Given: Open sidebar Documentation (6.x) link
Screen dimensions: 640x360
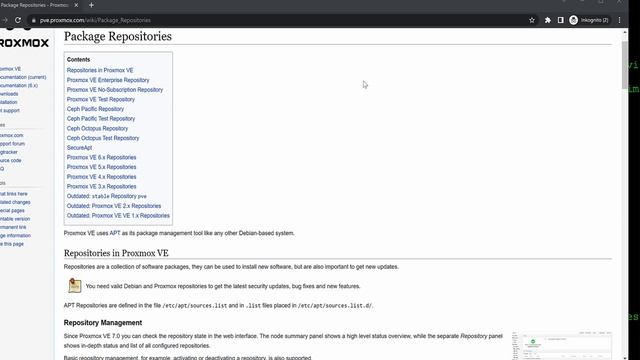Looking at the screenshot, I should (19, 86).
